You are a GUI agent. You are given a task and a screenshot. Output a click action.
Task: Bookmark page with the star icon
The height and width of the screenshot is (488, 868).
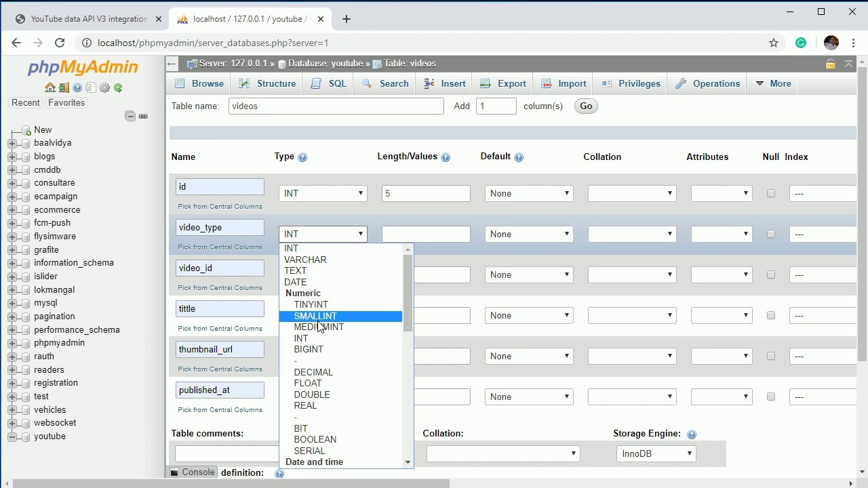tap(774, 43)
